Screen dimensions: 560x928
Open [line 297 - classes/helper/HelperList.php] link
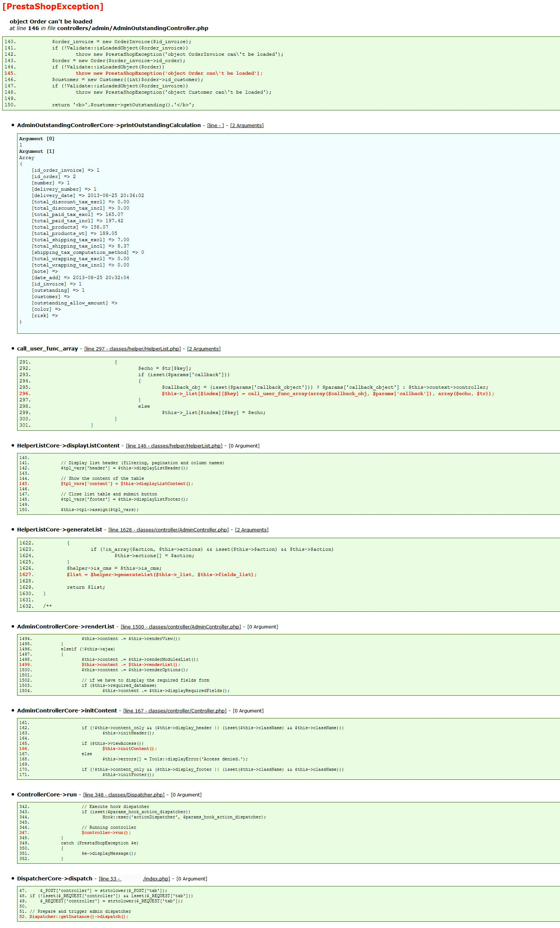[x=133, y=349]
